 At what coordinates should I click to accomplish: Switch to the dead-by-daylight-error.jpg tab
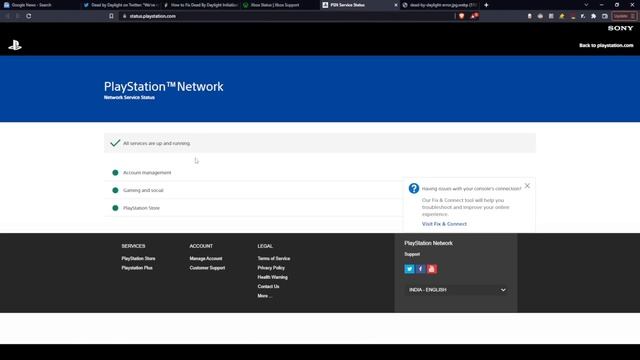tap(439, 5)
